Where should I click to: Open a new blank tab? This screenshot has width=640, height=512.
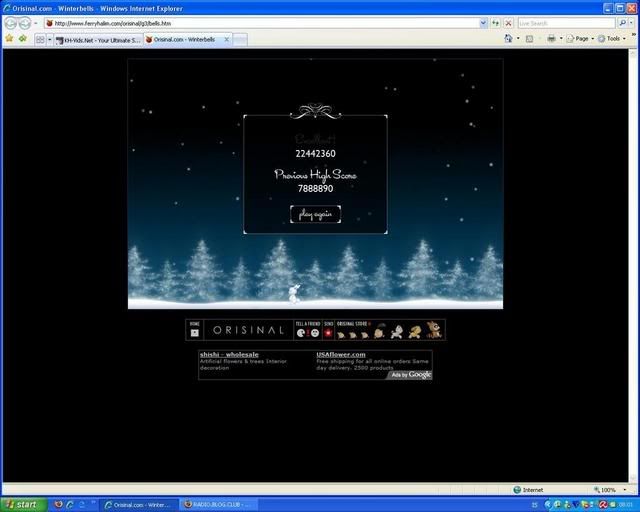(x=240, y=40)
